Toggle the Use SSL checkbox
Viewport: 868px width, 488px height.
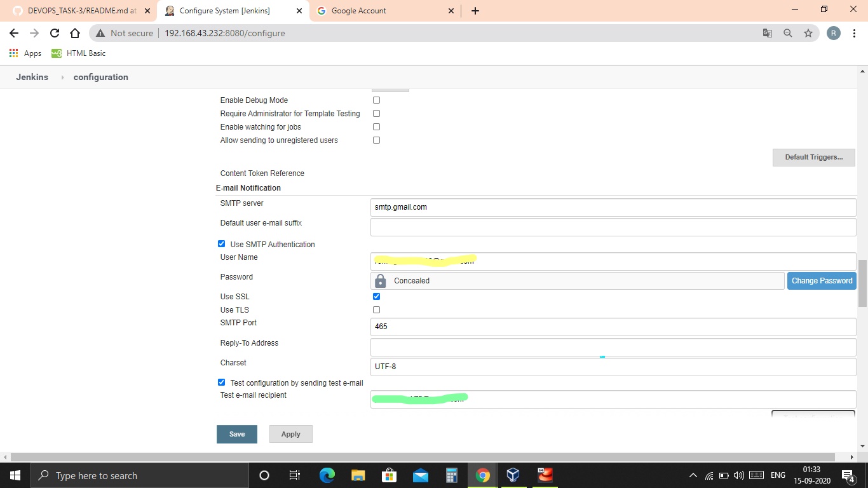pyautogui.click(x=376, y=297)
